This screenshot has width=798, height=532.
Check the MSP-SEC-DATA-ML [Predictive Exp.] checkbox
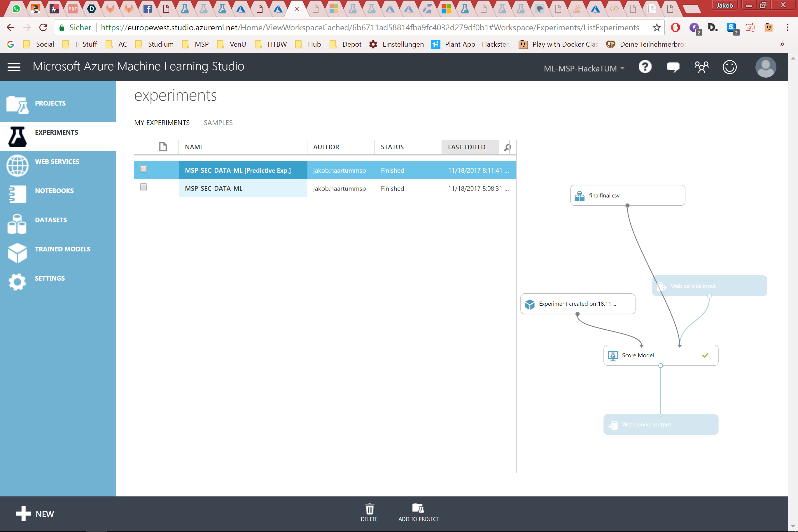143,169
